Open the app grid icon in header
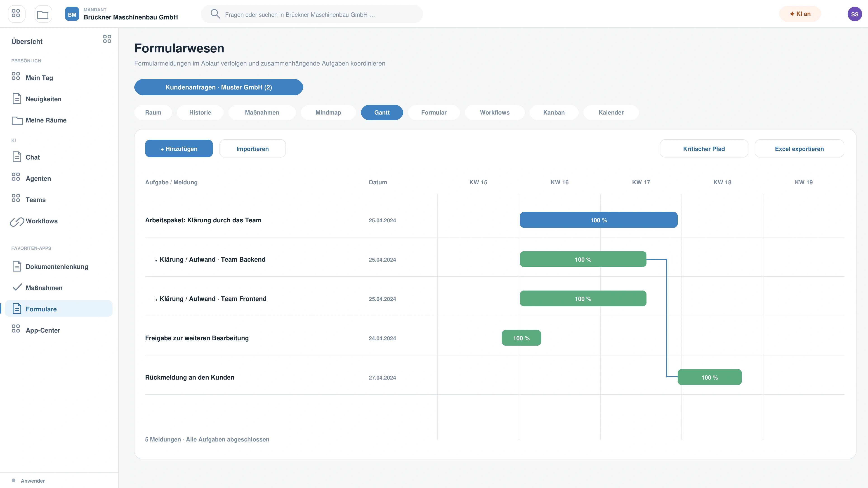This screenshot has width=868, height=488. [x=16, y=14]
